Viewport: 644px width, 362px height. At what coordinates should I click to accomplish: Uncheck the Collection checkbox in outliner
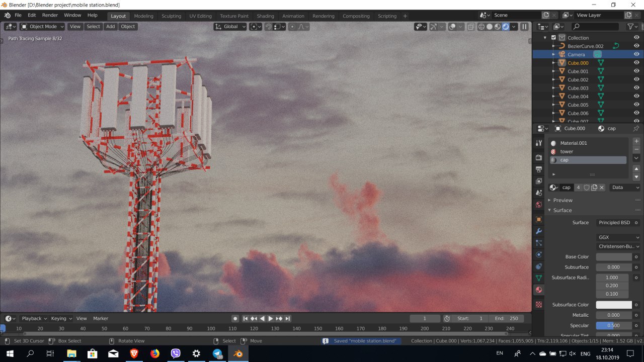554,38
